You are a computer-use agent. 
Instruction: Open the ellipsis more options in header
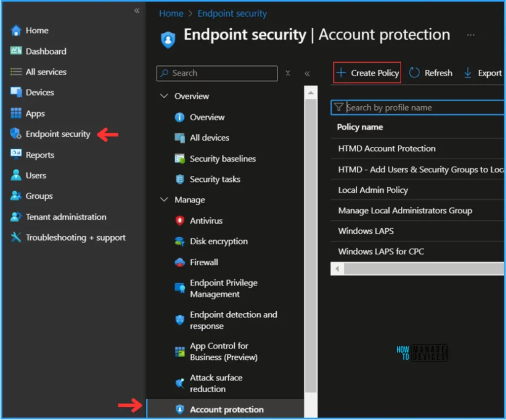pyautogui.click(x=470, y=35)
